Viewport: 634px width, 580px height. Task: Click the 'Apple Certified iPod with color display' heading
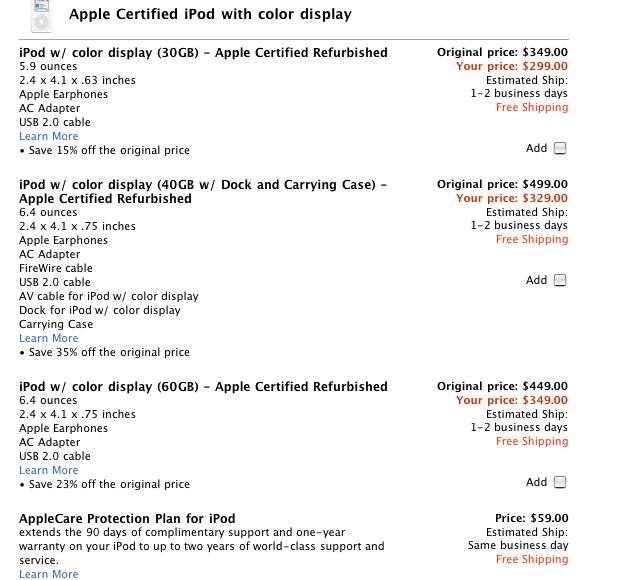click(x=210, y=15)
